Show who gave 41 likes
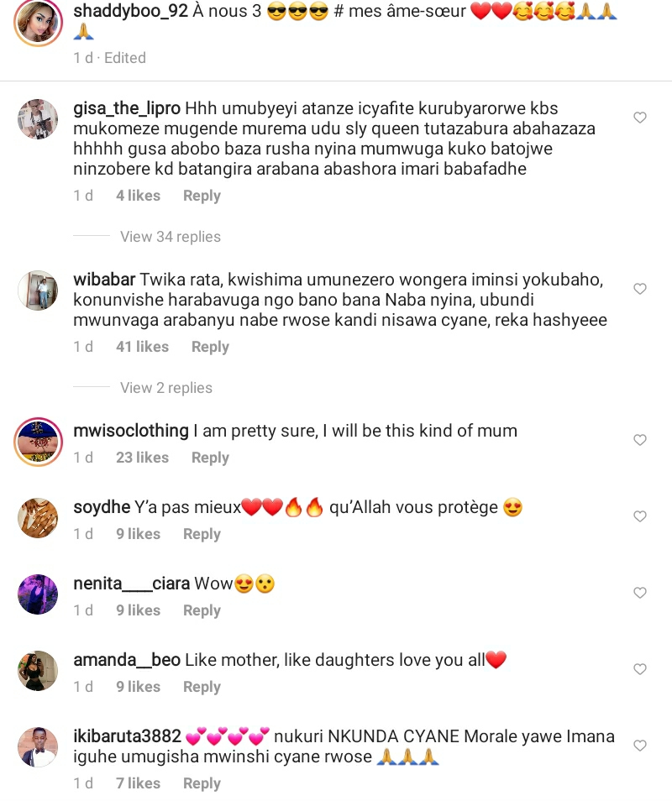 click(142, 347)
